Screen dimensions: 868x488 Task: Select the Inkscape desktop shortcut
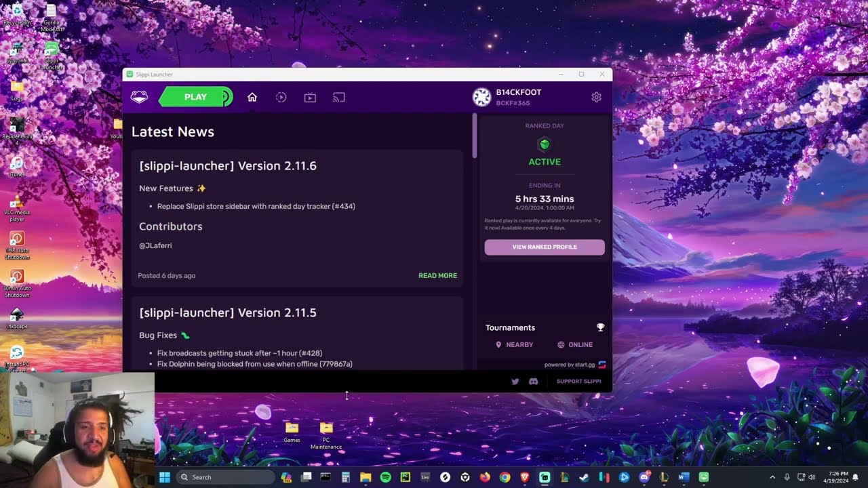click(x=17, y=319)
